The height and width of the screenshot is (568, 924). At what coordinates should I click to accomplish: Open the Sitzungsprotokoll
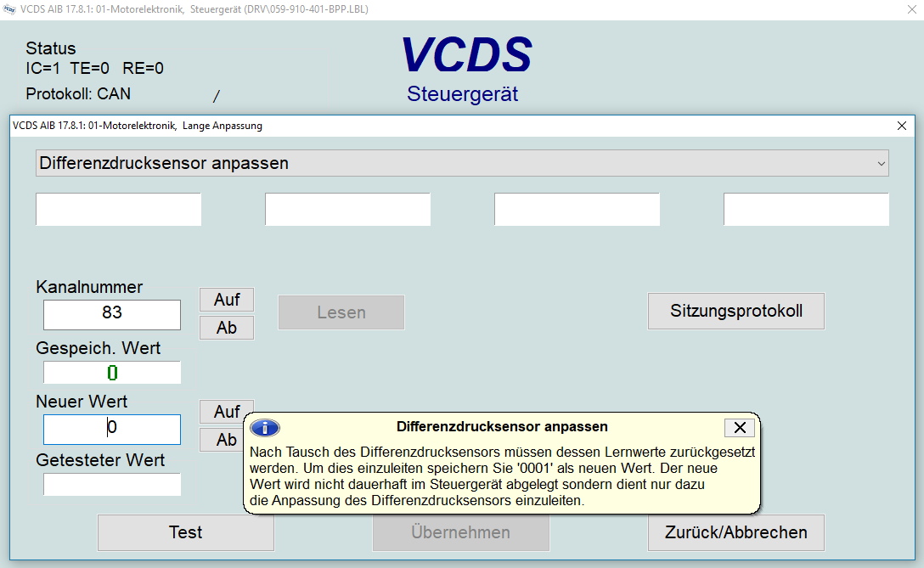736,311
